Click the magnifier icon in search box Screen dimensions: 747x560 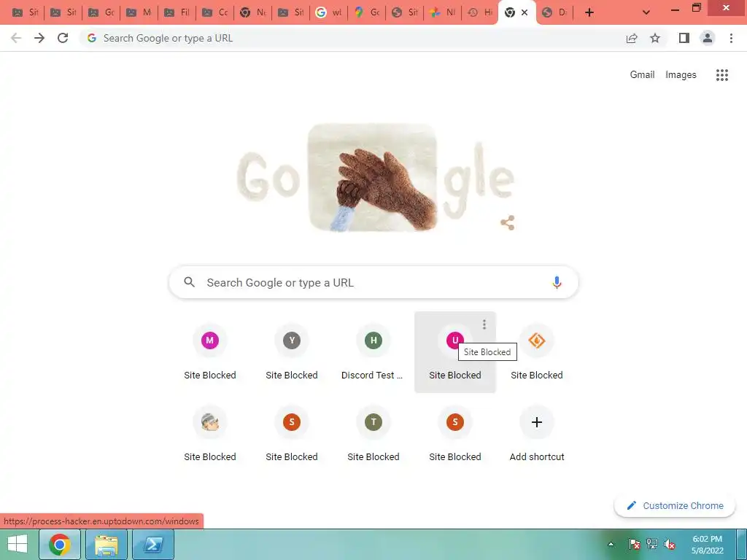(190, 282)
